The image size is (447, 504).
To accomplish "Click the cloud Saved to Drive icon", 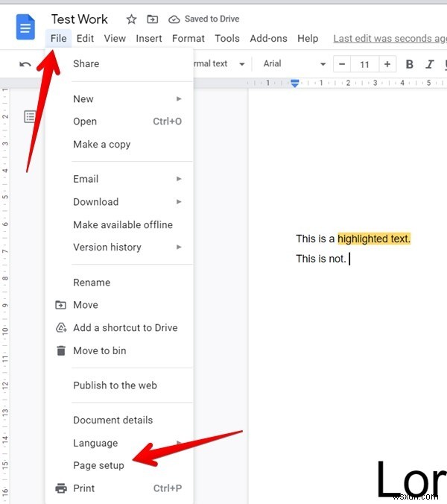I will click(x=174, y=19).
